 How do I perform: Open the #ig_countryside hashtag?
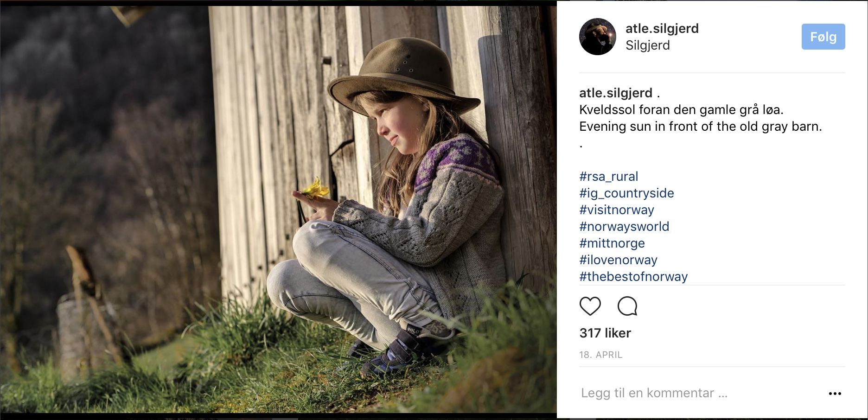click(x=626, y=193)
